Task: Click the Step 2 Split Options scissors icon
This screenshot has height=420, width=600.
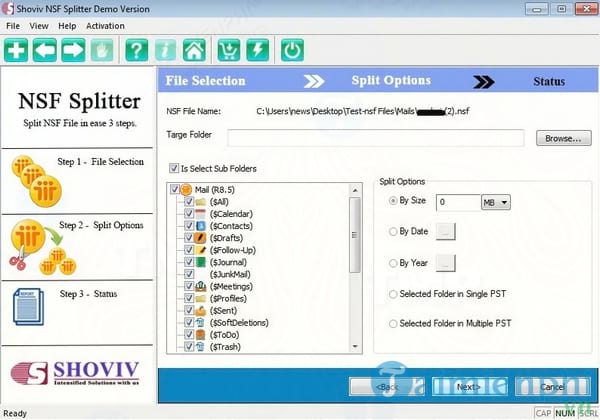Action: click(42, 247)
